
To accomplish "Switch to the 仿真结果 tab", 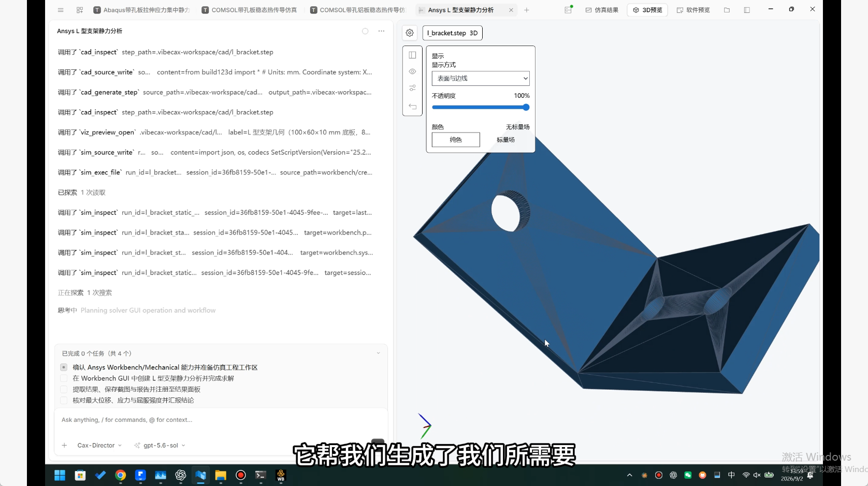I will pyautogui.click(x=602, y=10).
